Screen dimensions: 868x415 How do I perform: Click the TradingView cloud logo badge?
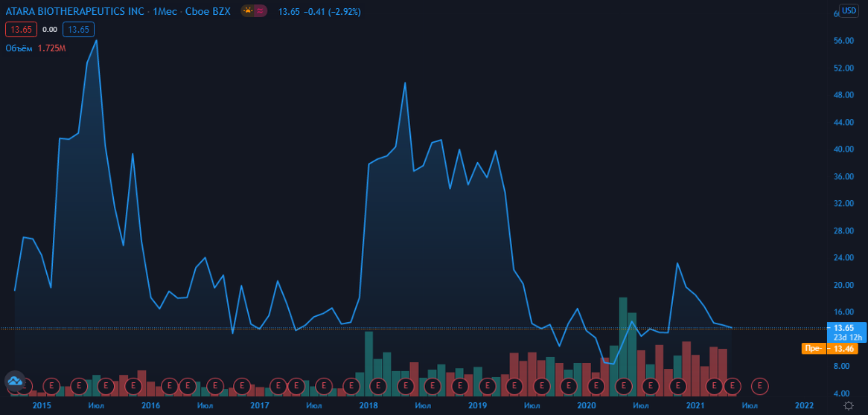pyautogui.click(x=15, y=382)
